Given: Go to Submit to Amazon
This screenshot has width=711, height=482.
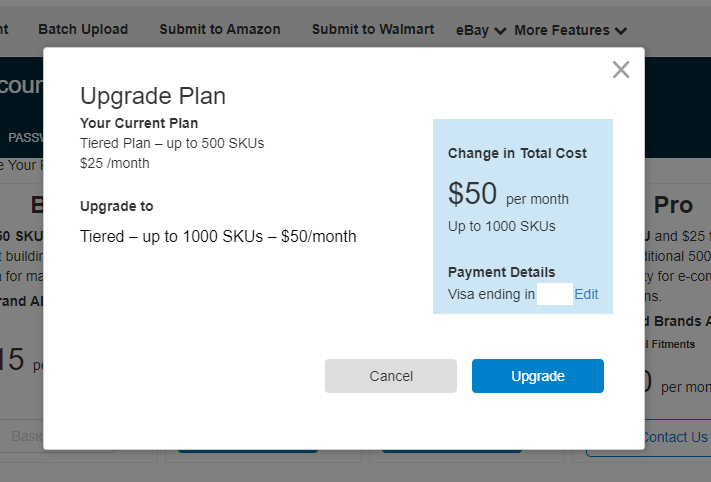Looking at the screenshot, I should pyautogui.click(x=220, y=29).
